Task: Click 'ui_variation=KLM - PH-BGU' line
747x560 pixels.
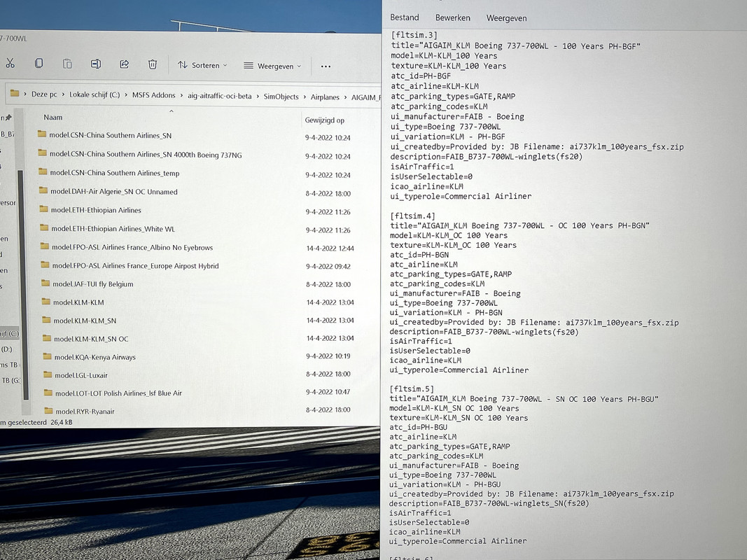Action: point(445,484)
